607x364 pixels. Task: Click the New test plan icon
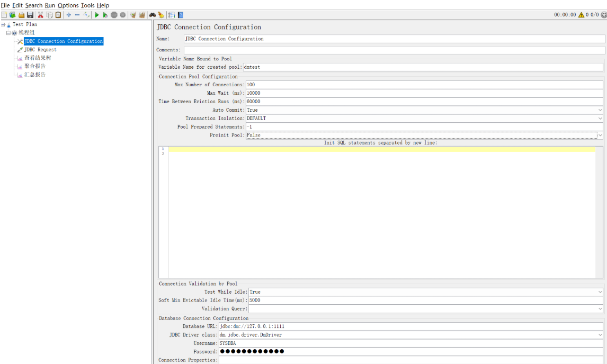[4, 15]
